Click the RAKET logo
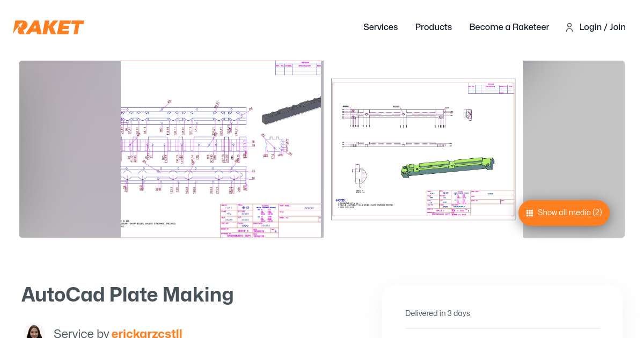Viewport: 644px width, 338px height. (48, 27)
